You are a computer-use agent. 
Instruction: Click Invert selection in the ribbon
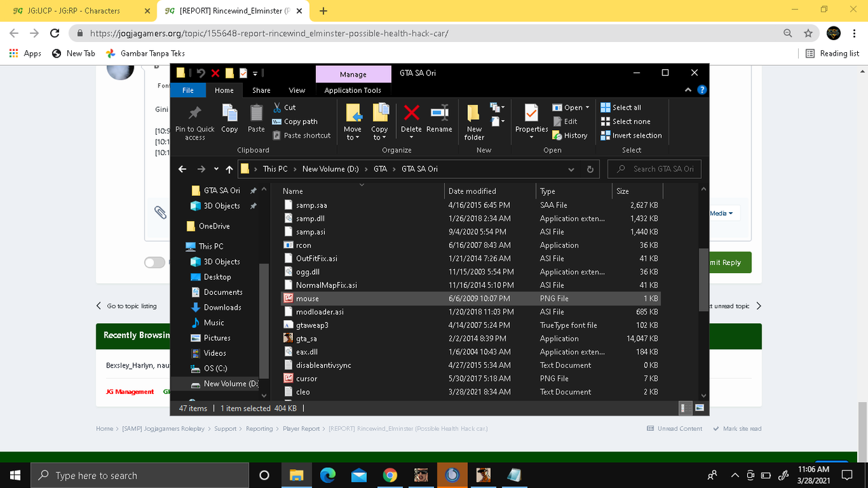tap(631, 136)
